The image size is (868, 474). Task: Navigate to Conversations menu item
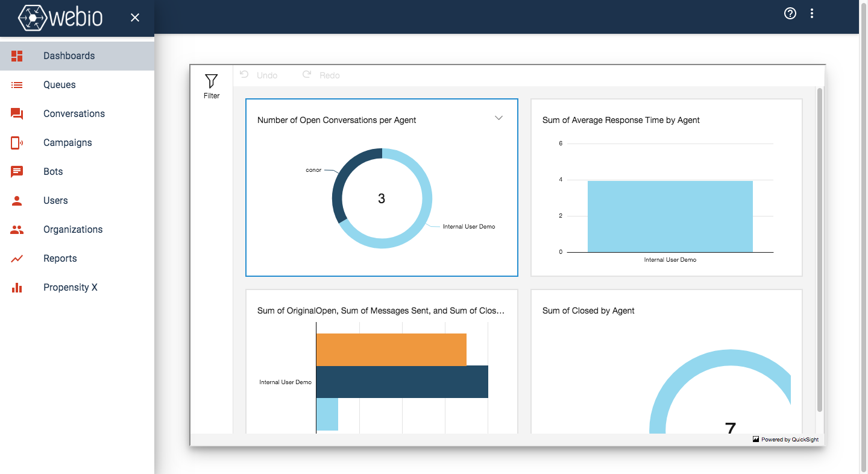pos(77,114)
